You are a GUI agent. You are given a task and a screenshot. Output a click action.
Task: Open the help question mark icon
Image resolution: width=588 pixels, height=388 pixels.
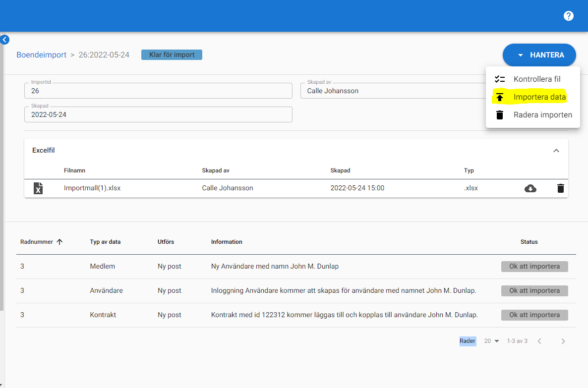point(568,16)
